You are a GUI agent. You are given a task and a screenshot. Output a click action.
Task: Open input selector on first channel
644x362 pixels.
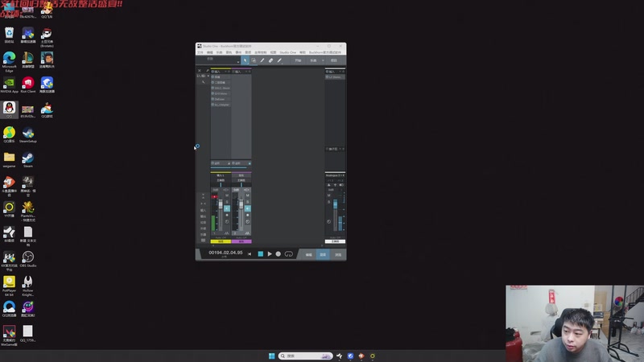pos(221,175)
